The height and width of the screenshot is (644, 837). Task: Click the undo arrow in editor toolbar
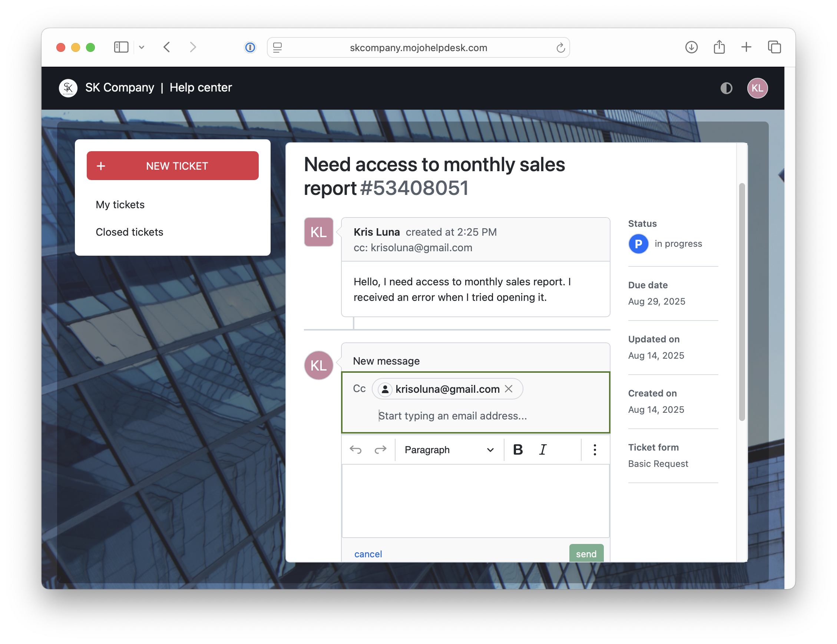(x=355, y=449)
